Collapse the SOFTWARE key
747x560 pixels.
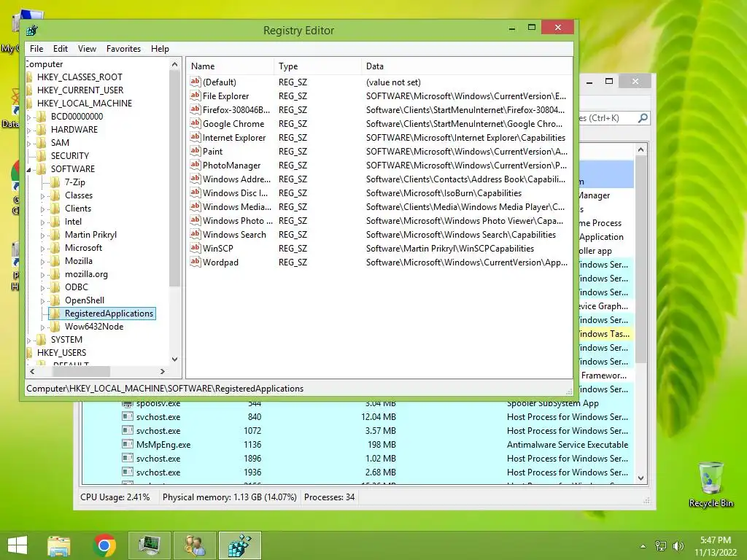29,169
